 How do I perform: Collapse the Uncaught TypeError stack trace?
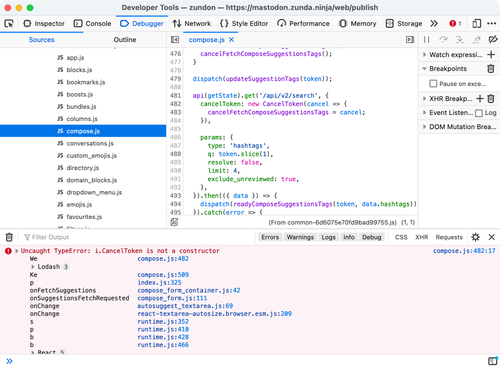[17, 251]
